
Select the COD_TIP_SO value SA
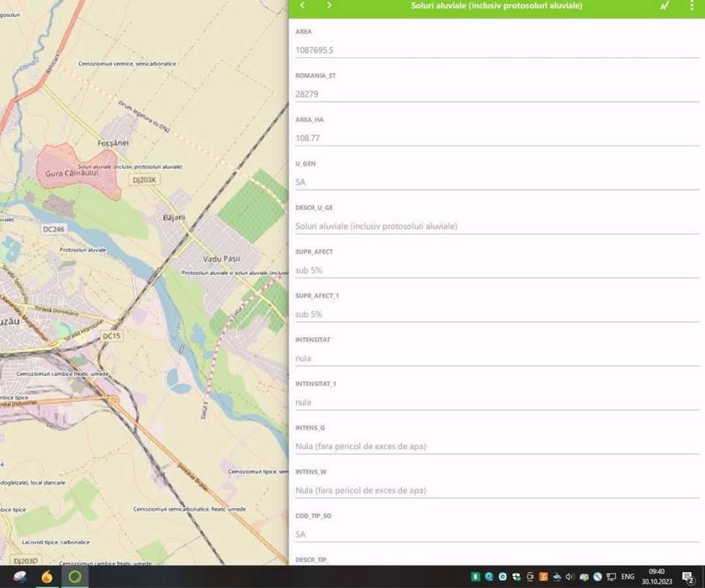[x=300, y=534]
